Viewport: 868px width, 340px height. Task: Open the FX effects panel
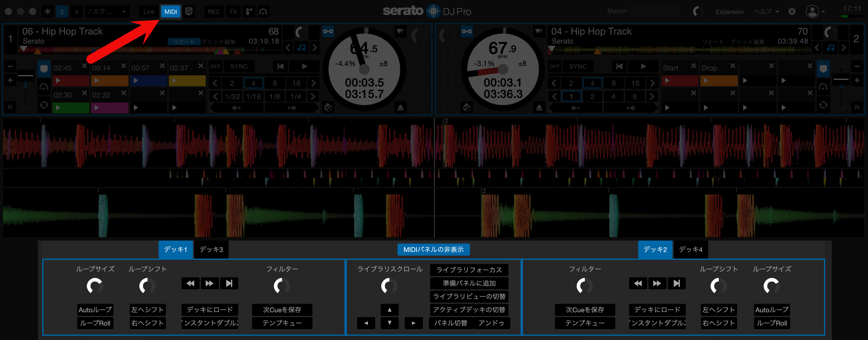click(233, 11)
